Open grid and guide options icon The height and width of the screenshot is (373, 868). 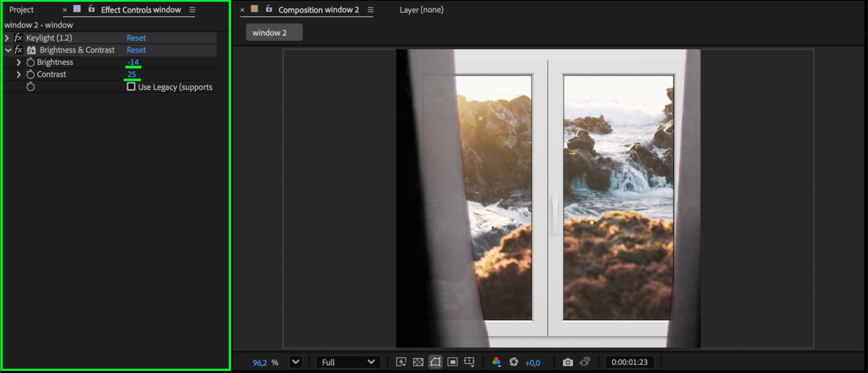[469, 362]
